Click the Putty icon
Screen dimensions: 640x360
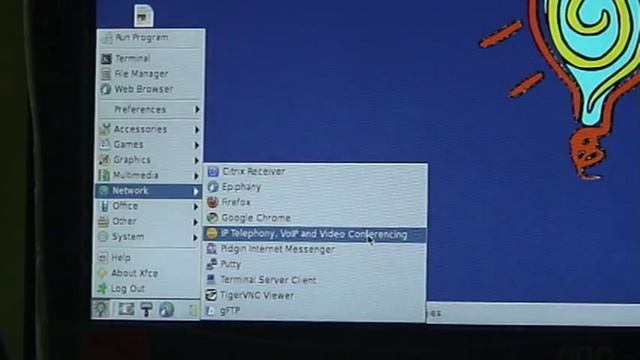pos(211,264)
